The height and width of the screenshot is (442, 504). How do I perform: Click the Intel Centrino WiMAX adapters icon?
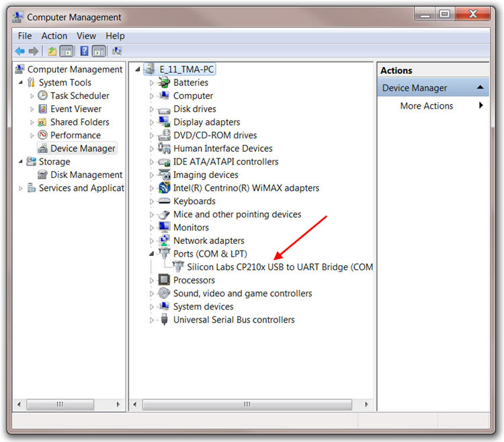point(164,187)
